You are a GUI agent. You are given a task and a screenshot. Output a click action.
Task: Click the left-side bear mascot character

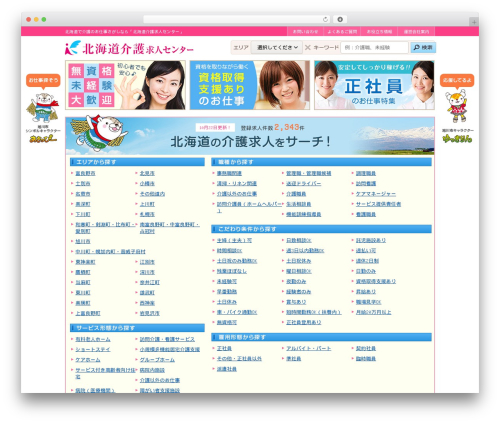point(43,108)
